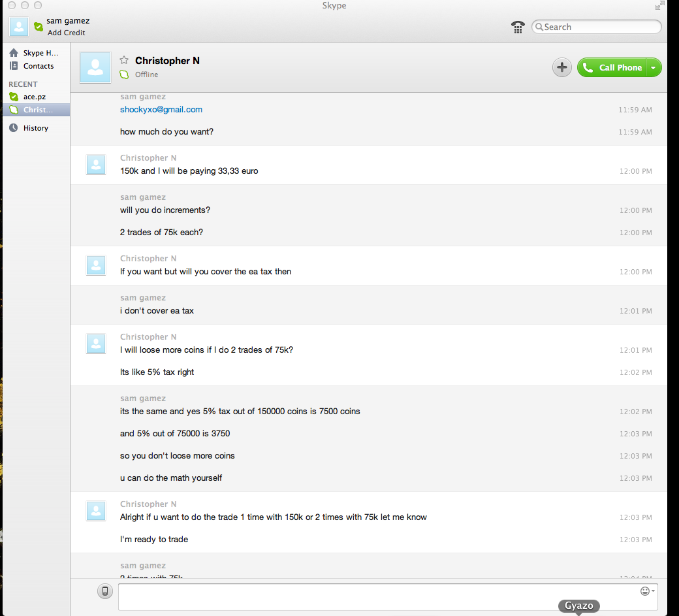Click Christopher N's large profile picture
The image size is (679, 616).
click(x=95, y=67)
